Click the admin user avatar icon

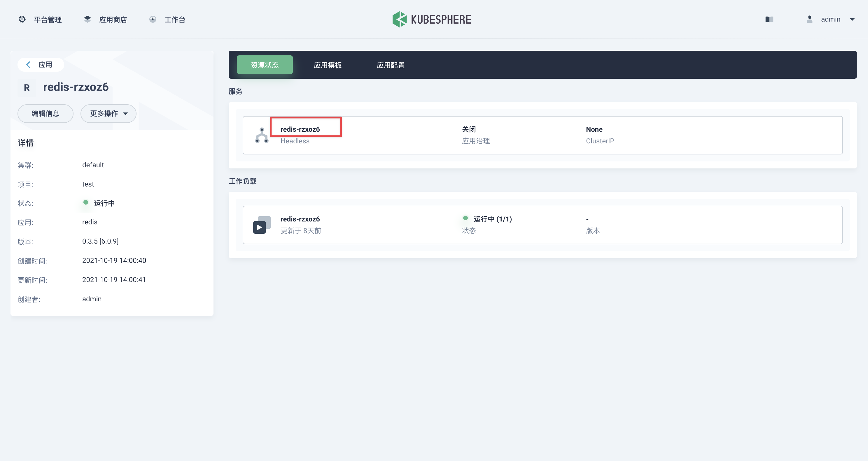coord(810,19)
